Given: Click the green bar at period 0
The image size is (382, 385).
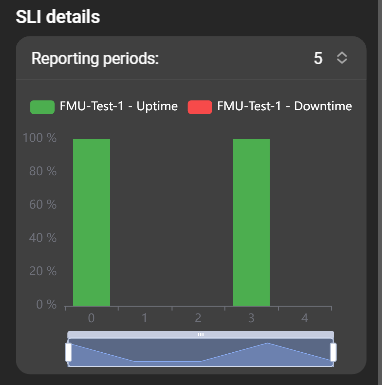Looking at the screenshot, I should pyautogui.click(x=91, y=222).
